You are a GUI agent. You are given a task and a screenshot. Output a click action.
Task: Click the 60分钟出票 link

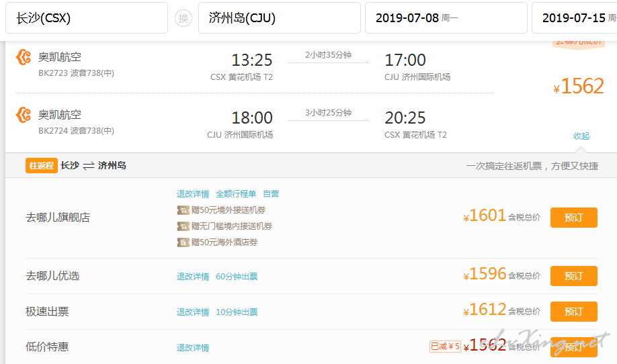coord(237,276)
